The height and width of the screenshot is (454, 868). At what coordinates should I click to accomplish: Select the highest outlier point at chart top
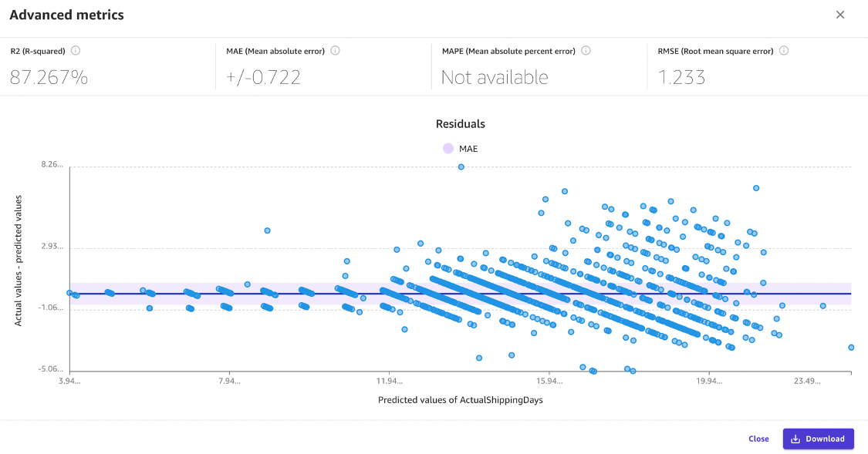click(x=461, y=166)
